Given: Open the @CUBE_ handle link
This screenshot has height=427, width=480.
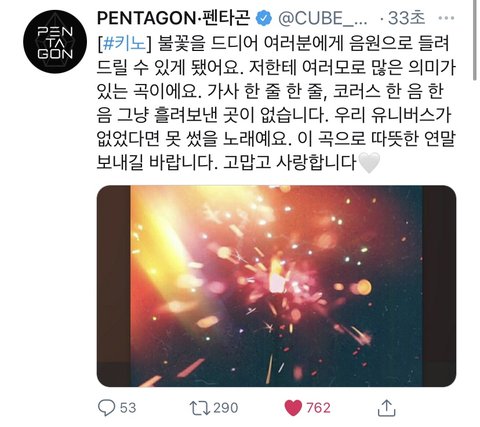Looking at the screenshot, I should pos(323,18).
